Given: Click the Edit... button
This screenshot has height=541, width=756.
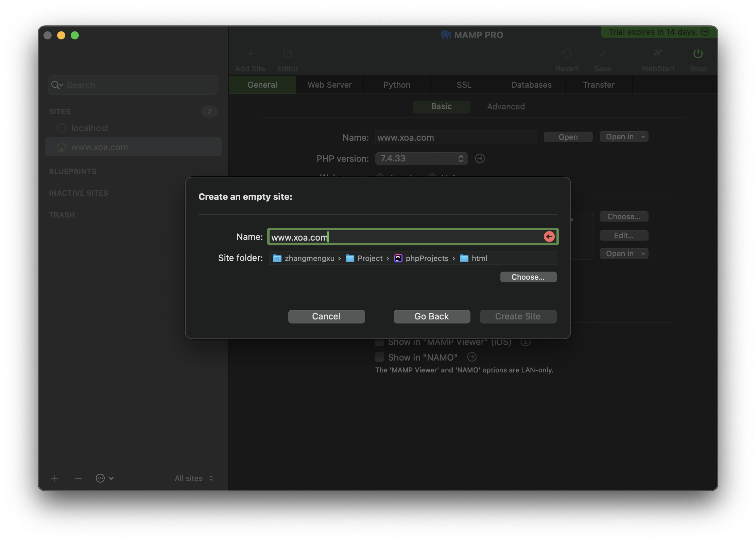Looking at the screenshot, I should [624, 235].
